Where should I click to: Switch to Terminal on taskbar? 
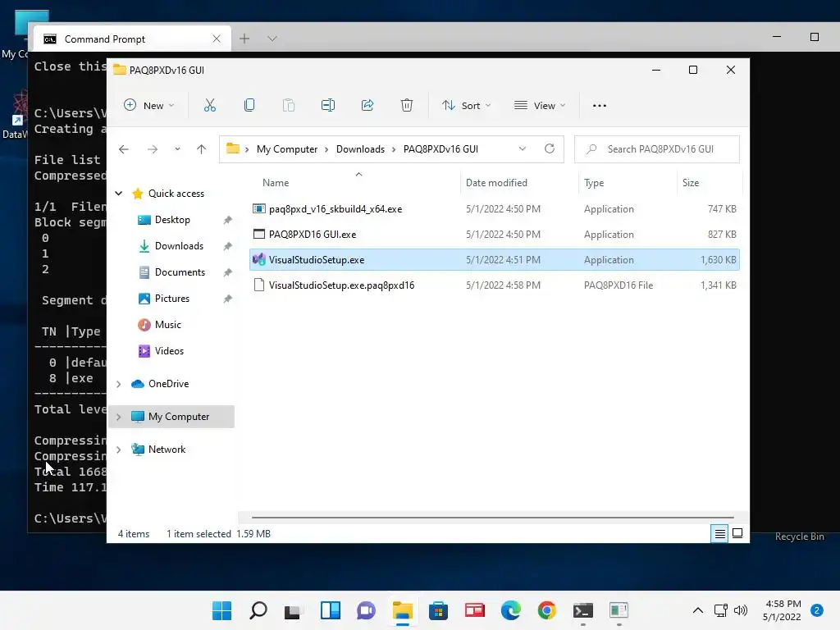583,610
